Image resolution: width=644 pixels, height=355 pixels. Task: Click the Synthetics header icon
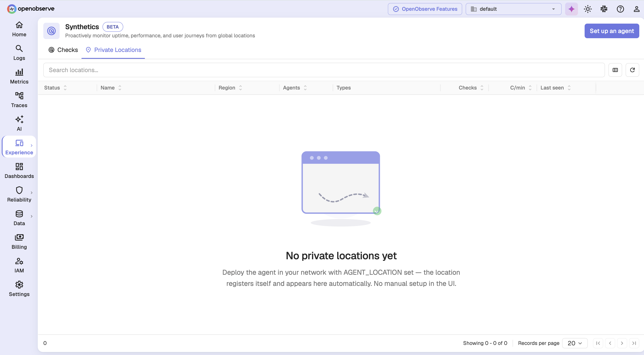click(51, 31)
